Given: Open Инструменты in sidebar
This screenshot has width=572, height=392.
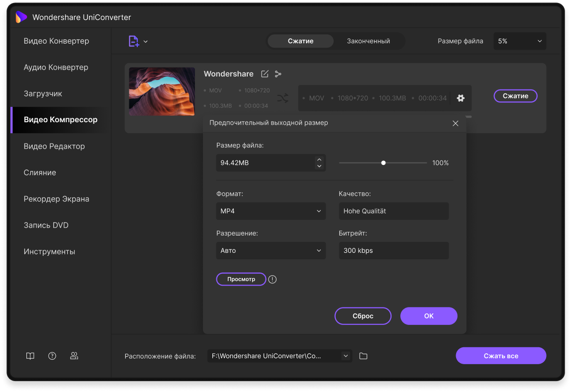Looking at the screenshot, I should tap(49, 252).
